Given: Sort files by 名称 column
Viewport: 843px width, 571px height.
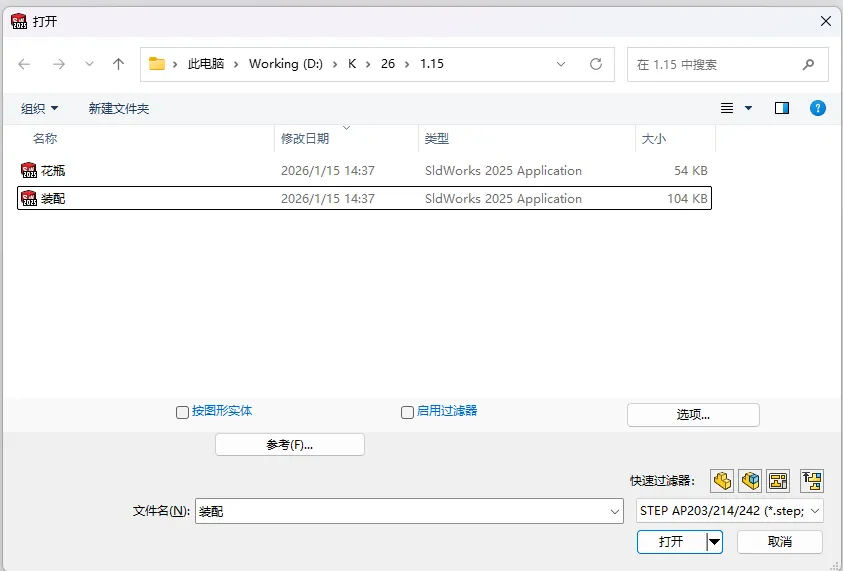Looking at the screenshot, I should click(45, 138).
